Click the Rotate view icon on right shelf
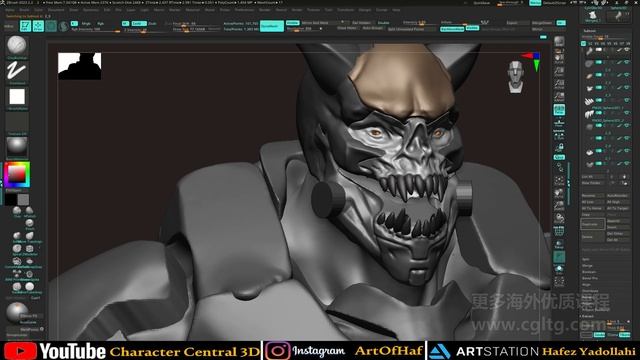The image size is (640, 360). [x=559, y=218]
